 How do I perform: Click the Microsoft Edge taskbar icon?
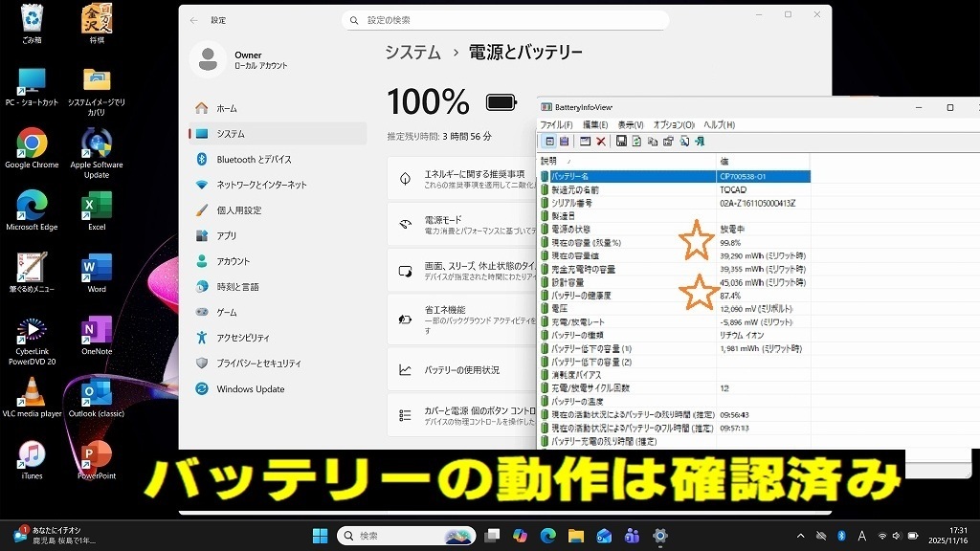click(548, 536)
